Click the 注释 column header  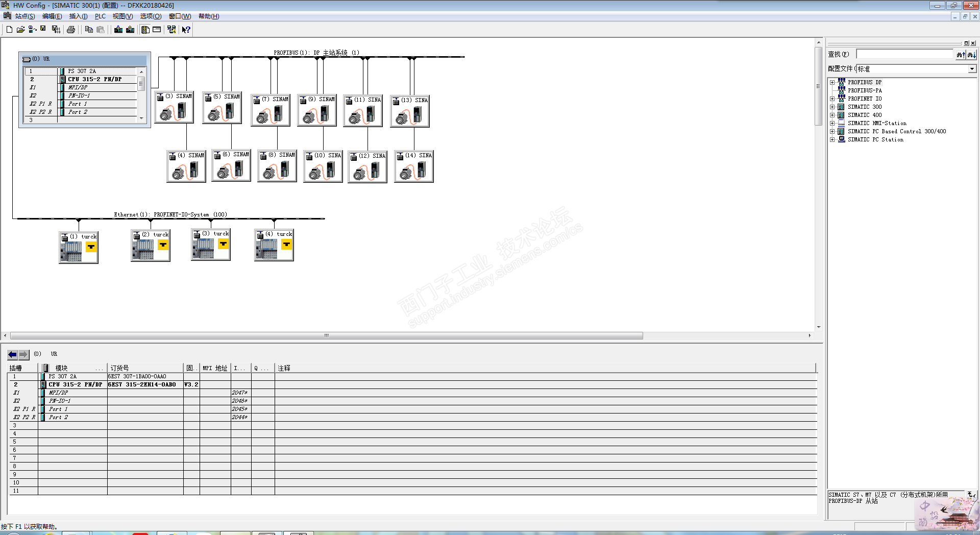point(545,368)
